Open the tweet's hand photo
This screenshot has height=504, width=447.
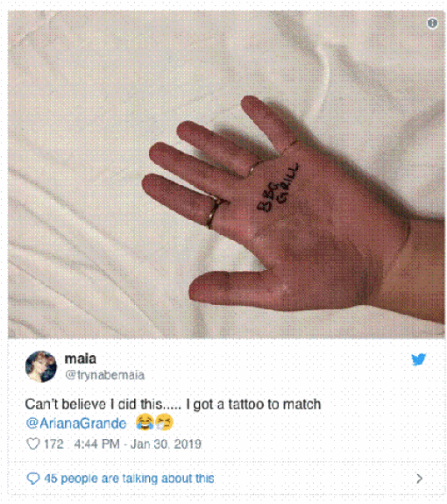[226, 174]
